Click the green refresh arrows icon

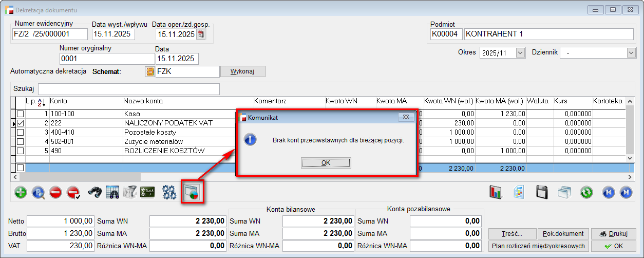pyautogui.click(x=586, y=192)
